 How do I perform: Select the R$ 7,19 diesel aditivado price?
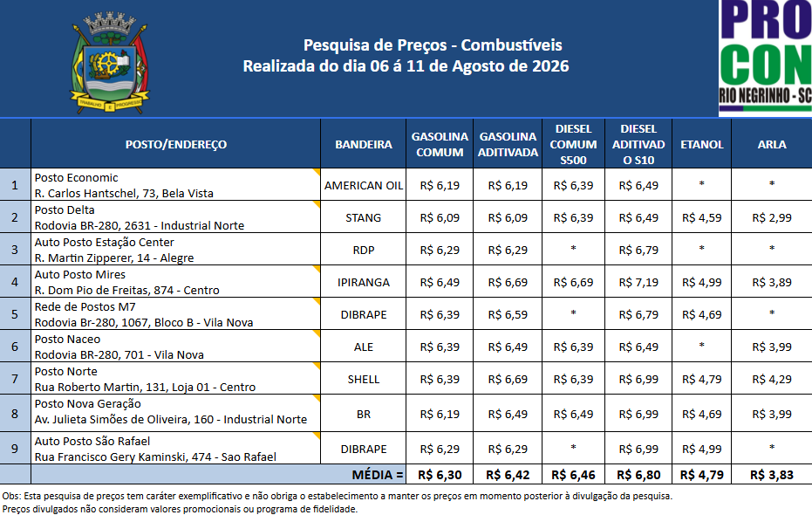pyautogui.click(x=638, y=282)
